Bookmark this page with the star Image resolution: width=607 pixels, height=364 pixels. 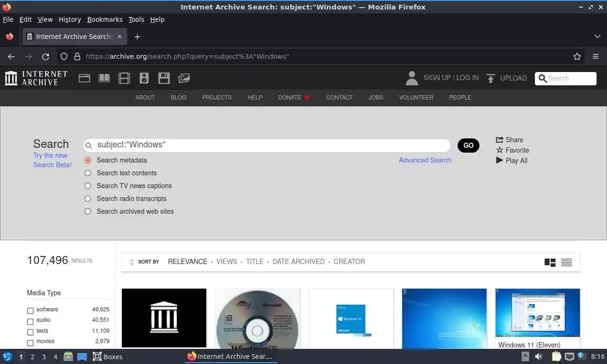[577, 56]
